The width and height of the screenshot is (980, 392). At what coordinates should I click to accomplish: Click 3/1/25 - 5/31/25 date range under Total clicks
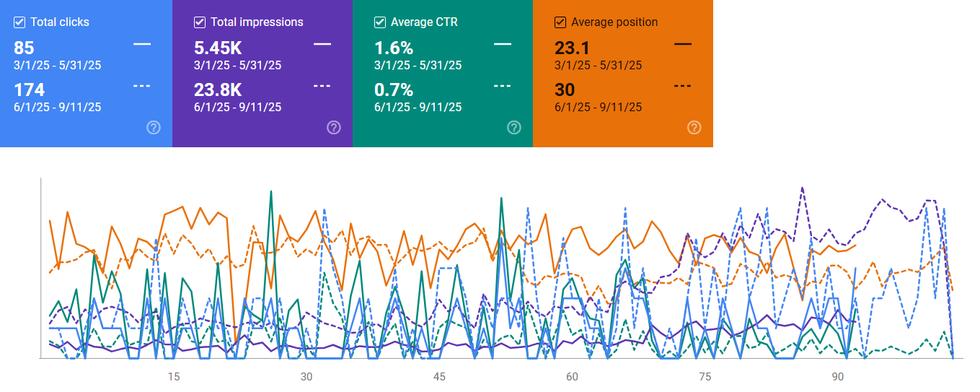tap(58, 66)
